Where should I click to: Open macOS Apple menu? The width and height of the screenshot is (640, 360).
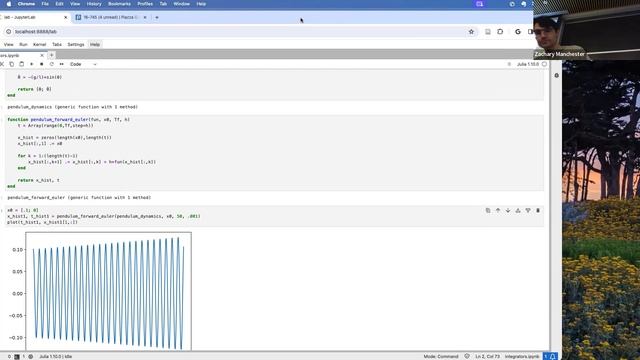pos(9,4)
